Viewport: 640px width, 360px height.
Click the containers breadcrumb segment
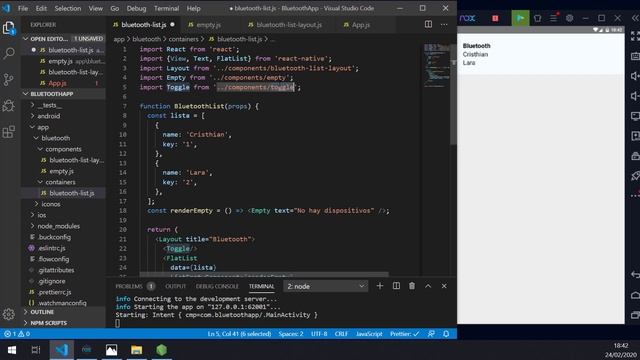(x=183, y=39)
